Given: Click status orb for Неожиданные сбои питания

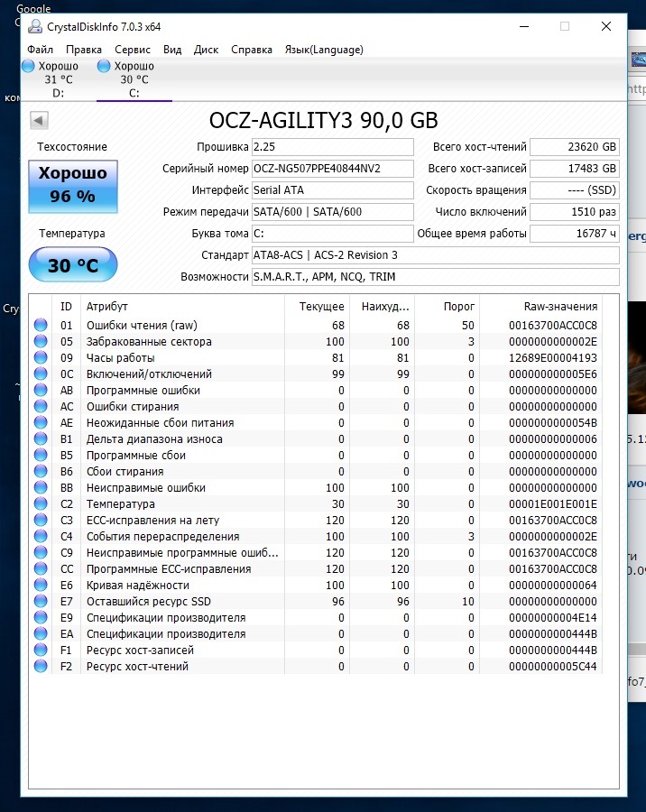Looking at the screenshot, I should [x=41, y=422].
